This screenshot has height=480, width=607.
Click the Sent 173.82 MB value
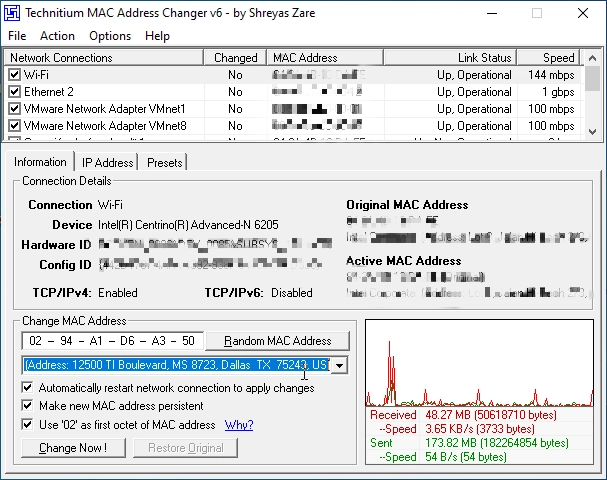(x=497, y=443)
